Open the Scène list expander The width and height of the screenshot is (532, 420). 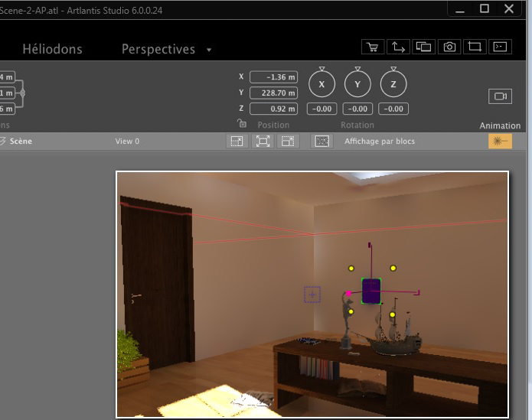point(3,142)
